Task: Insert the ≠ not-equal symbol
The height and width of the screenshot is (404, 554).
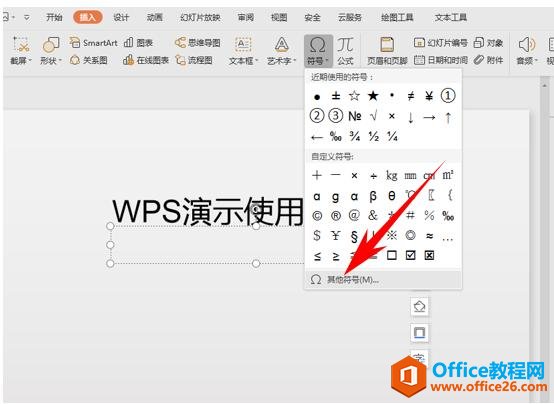Action: tap(410, 96)
